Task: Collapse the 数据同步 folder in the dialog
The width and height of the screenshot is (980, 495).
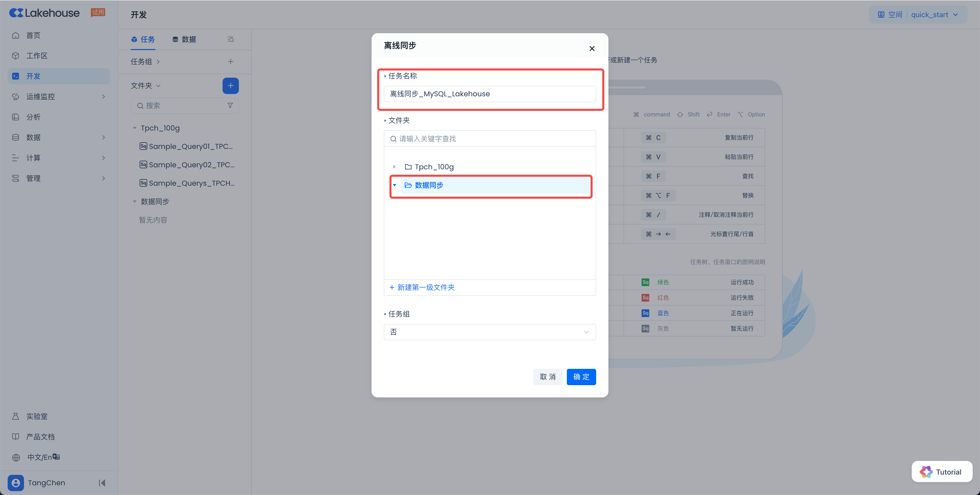Action: [394, 185]
